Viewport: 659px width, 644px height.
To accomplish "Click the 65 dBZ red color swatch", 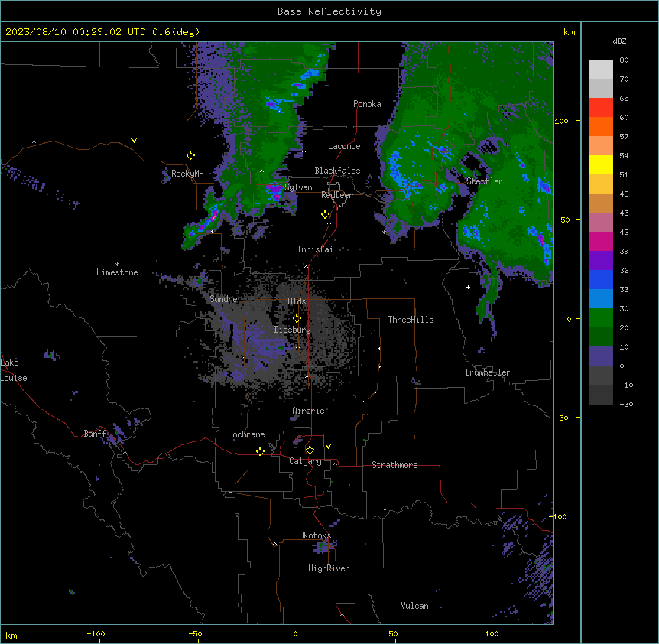I will tap(601, 108).
